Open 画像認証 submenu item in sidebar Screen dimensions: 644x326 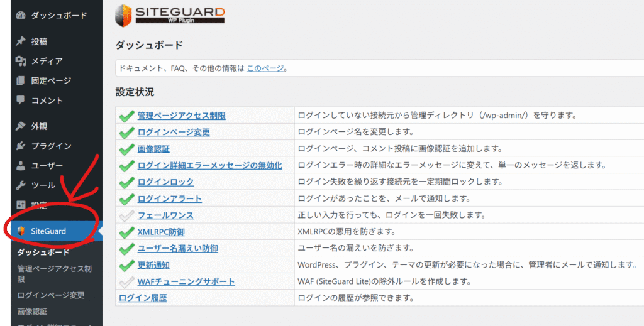pyautogui.click(x=33, y=311)
